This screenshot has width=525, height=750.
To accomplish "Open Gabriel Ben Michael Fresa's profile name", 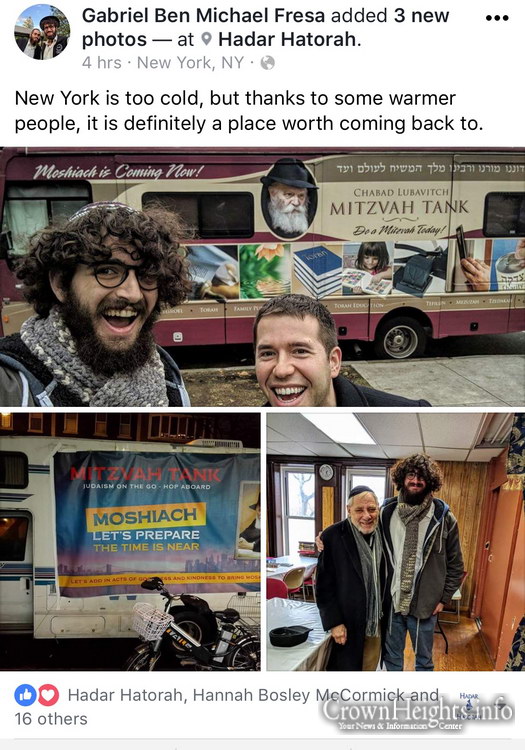I will pos(204,16).
